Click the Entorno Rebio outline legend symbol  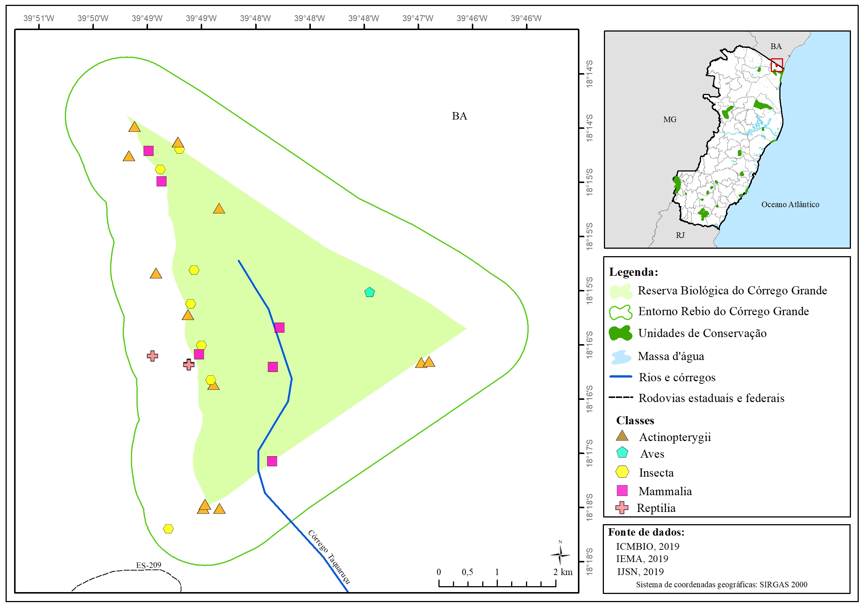(x=620, y=312)
